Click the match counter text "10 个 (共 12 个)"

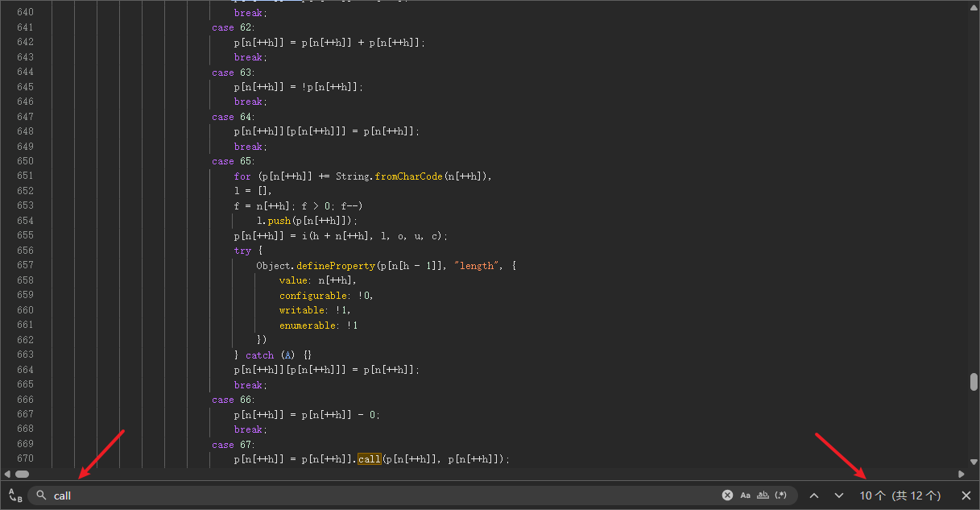[x=899, y=495]
